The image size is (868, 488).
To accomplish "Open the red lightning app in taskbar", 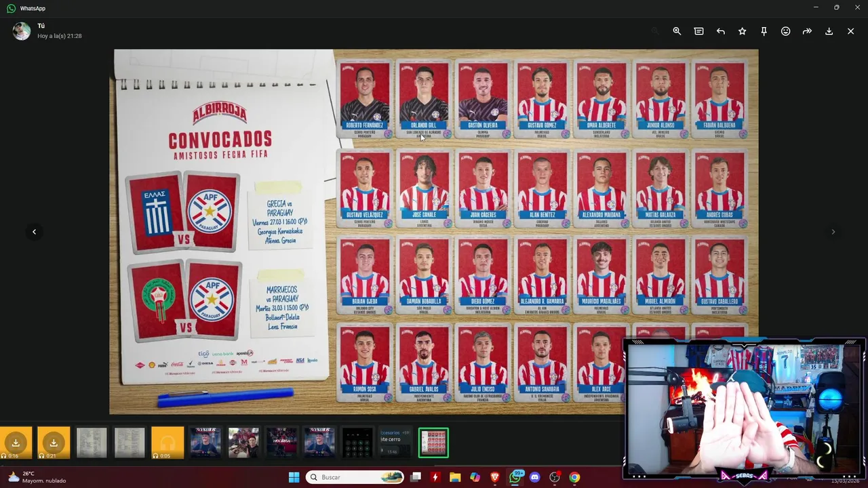I will click(x=435, y=477).
